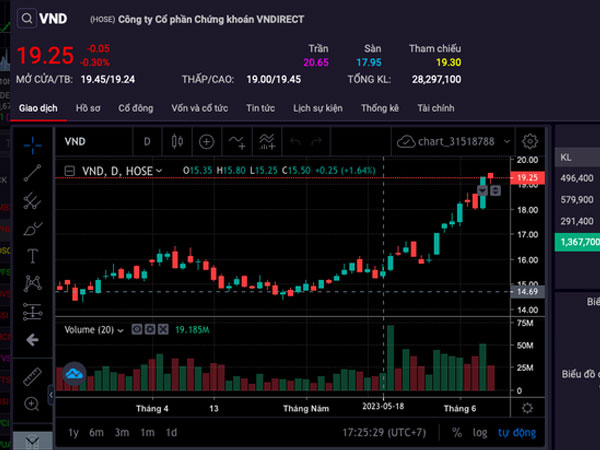Click the back arrow in the drawing toolbar
The width and height of the screenshot is (600, 450).
pyautogui.click(x=33, y=339)
